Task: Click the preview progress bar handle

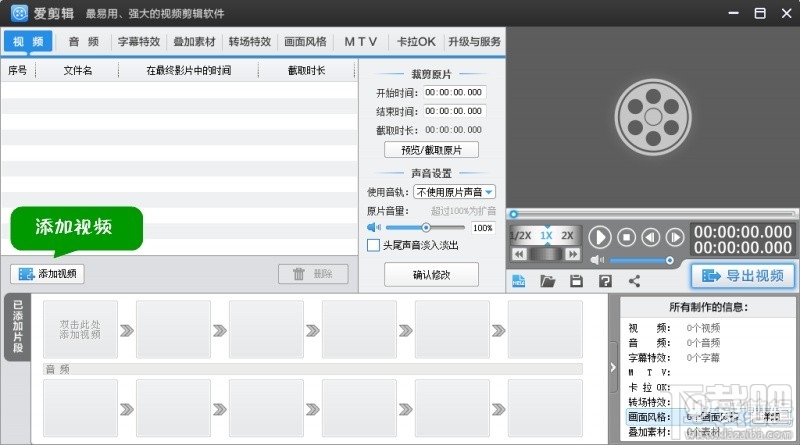Action: (x=514, y=214)
